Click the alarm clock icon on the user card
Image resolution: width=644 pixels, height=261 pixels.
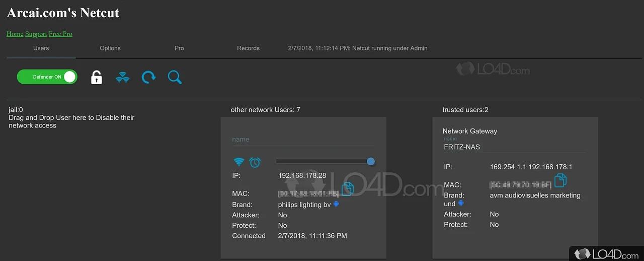coord(255,162)
